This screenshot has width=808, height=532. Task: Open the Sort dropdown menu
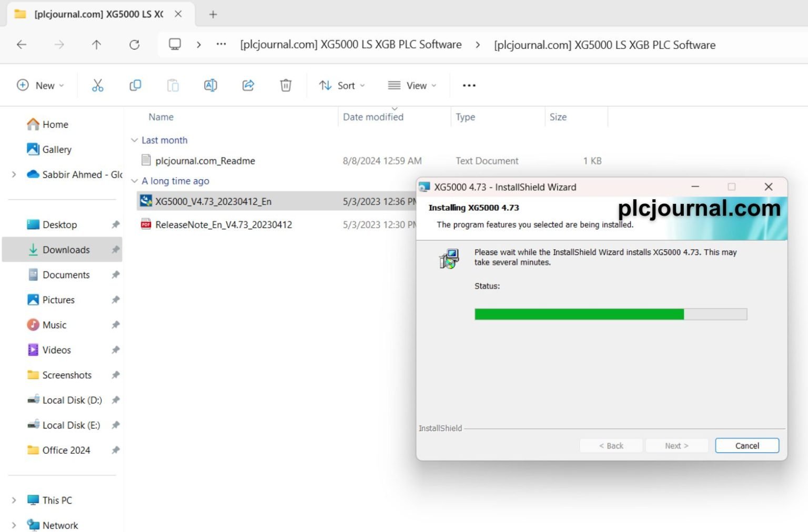(342, 85)
